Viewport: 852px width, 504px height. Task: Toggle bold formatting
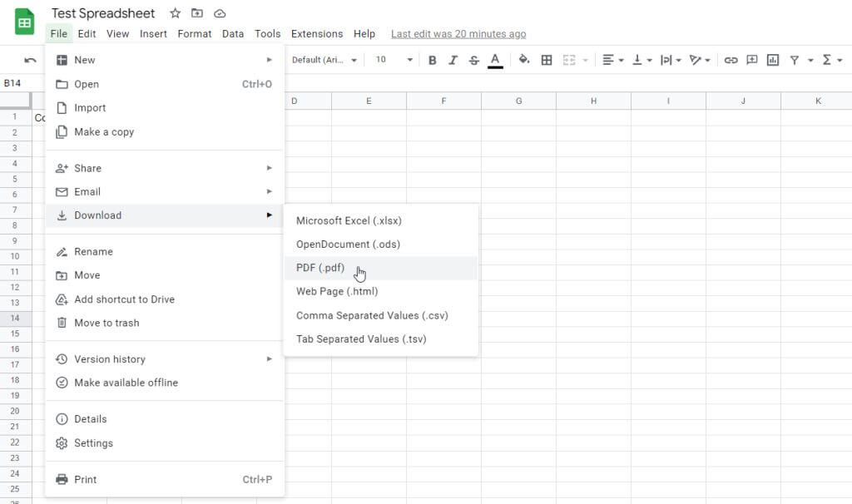pos(433,60)
